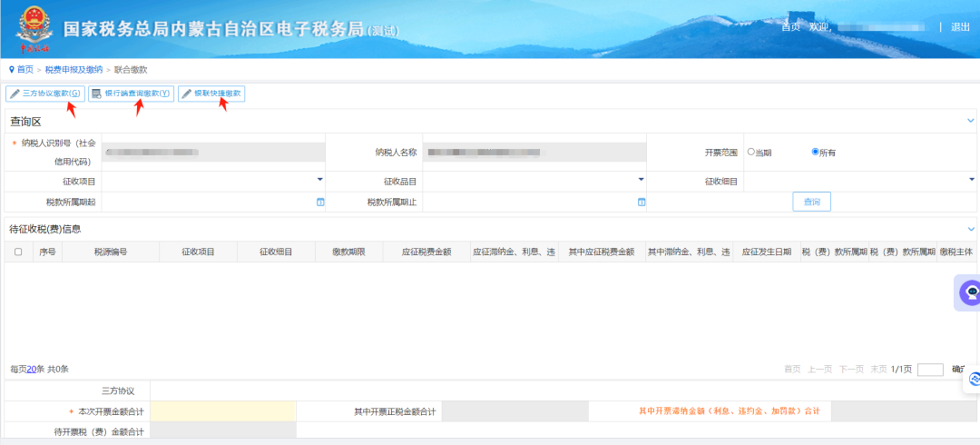Click the 其中开票正税金额合计 field
The image size is (980, 445).
pos(515,411)
